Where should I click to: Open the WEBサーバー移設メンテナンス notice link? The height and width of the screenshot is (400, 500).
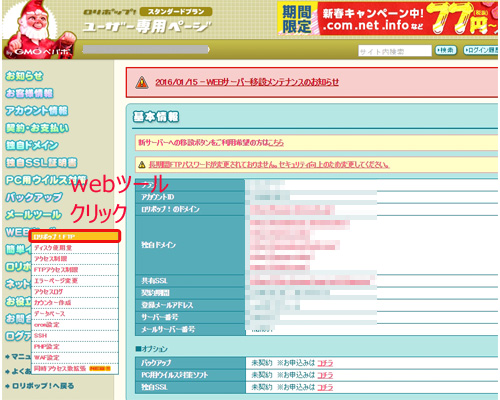pyautogui.click(x=247, y=82)
